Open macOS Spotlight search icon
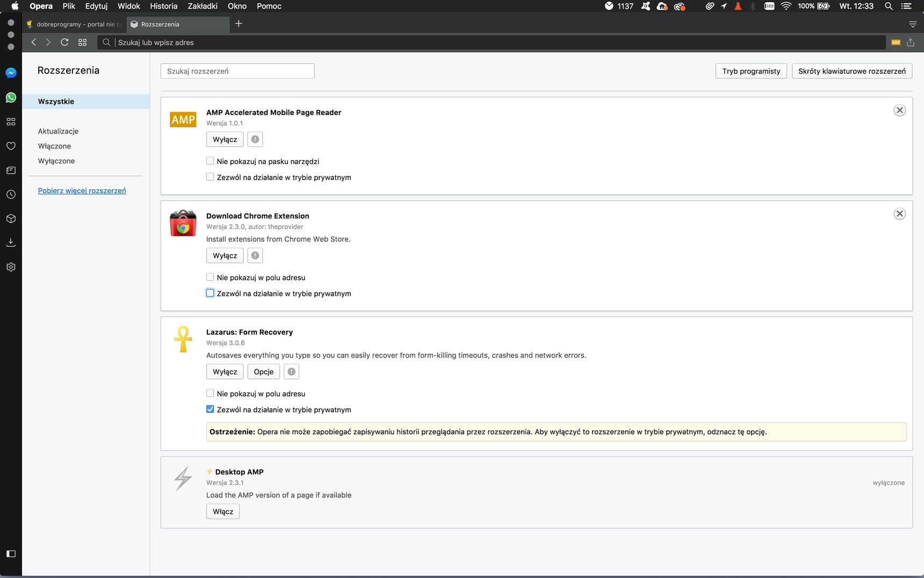This screenshot has height=578, width=924. pos(889,6)
